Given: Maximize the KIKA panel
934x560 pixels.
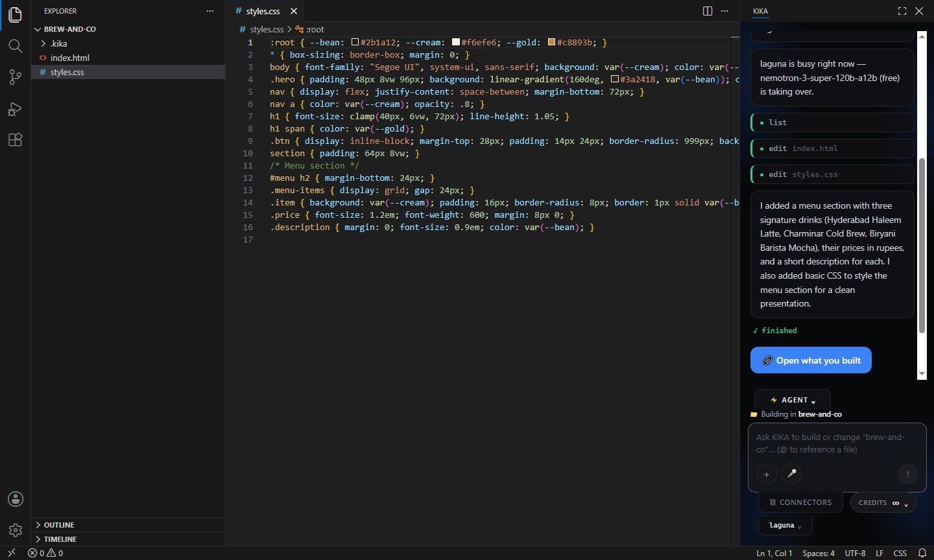Looking at the screenshot, I should pyautogui.click(x=902, y=11).
